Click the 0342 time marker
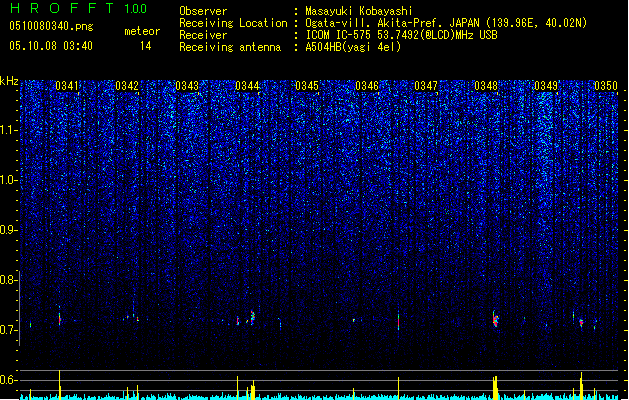Screen dimensions: 629x400 pyautogui.click(x=127, y=86)
